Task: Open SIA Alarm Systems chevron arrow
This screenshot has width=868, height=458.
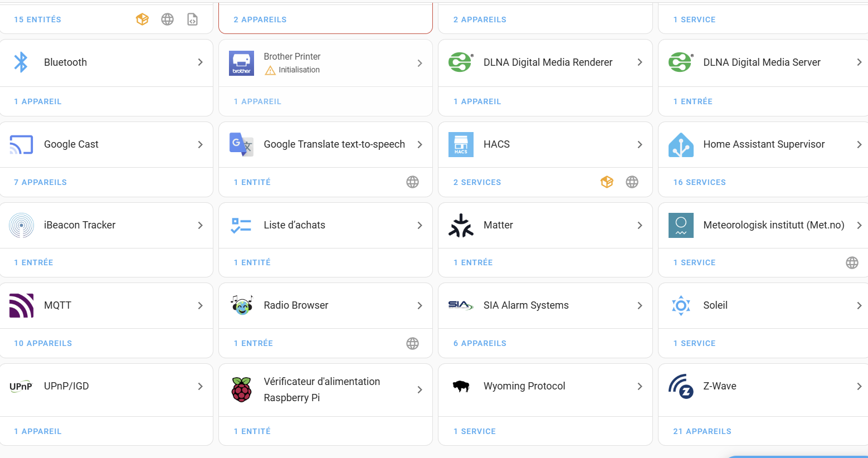Action: [640, 305]
